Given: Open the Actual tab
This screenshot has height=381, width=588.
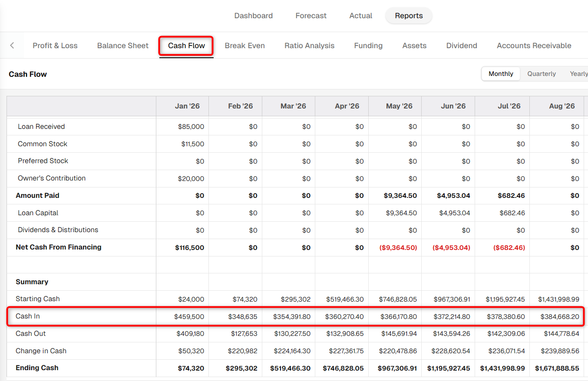Looking at the screenshot, I should [361, 16].
